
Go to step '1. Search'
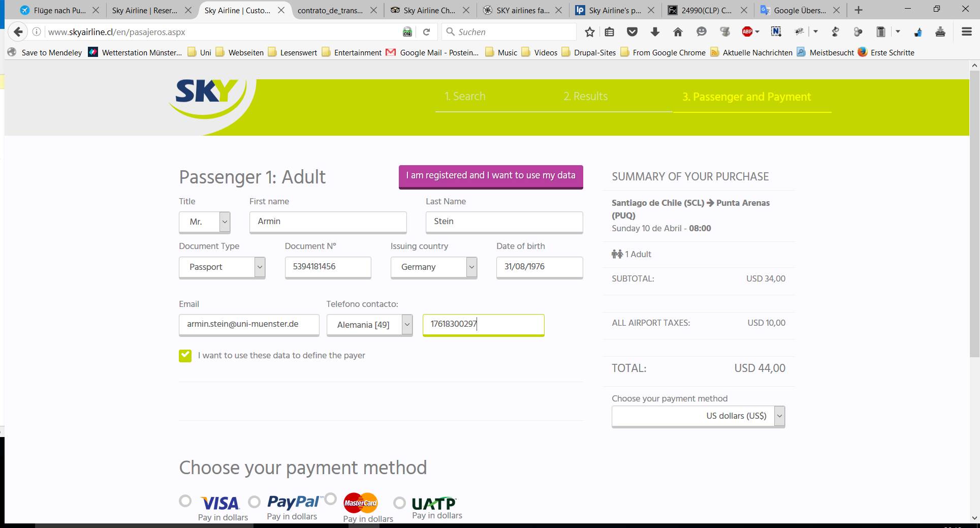[x=465, y=96]
